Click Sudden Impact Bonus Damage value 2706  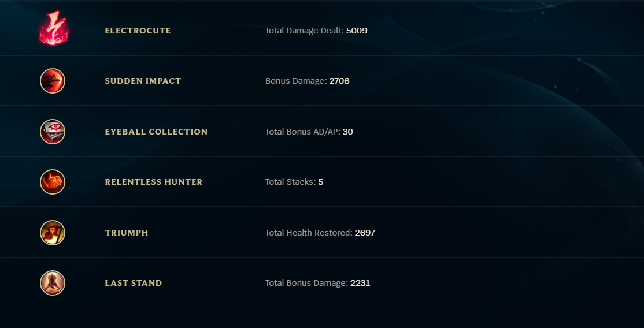[x=339, y=81]
